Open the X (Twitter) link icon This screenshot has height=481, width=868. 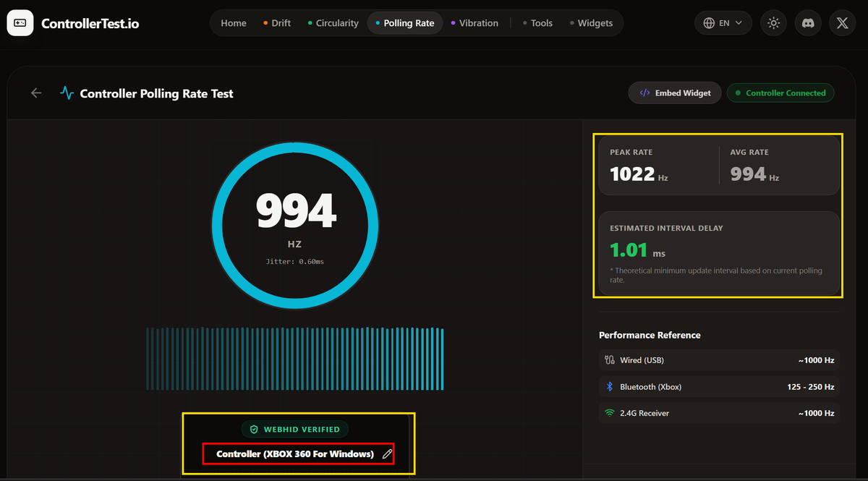[842, 23]
